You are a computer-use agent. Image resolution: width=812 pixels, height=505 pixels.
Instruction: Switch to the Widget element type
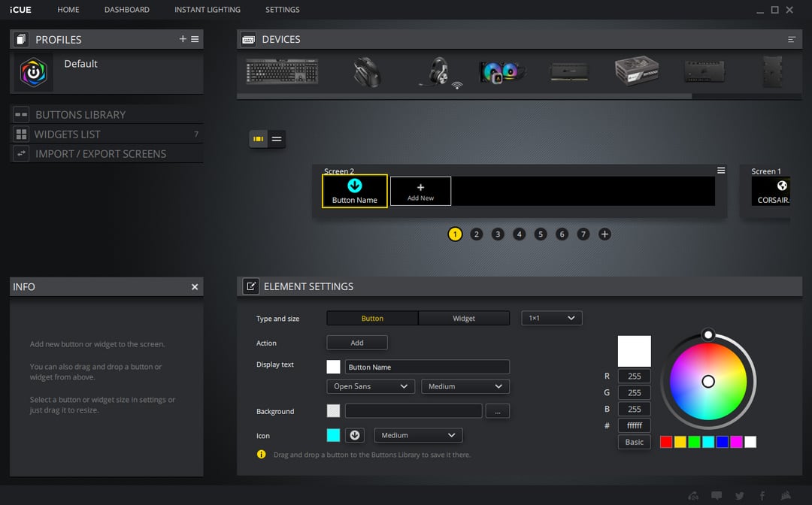click(x=464, y=318)
